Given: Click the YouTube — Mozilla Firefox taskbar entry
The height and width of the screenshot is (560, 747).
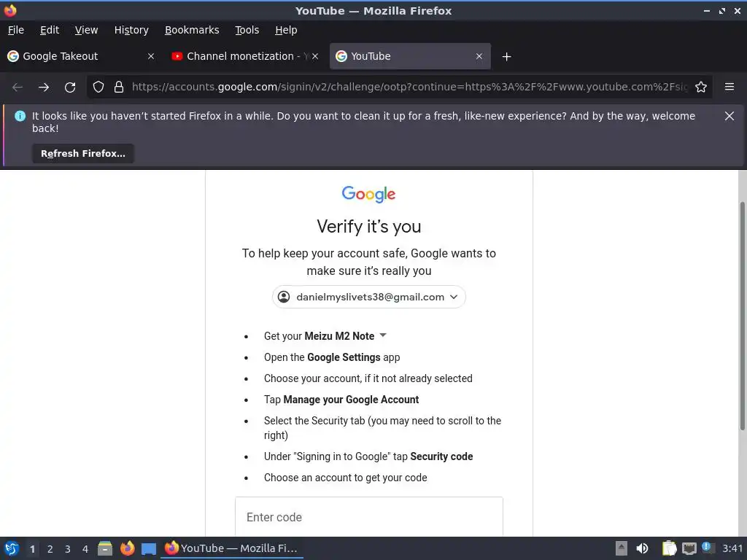Looking at the screenshot, I should pos(231,548).
